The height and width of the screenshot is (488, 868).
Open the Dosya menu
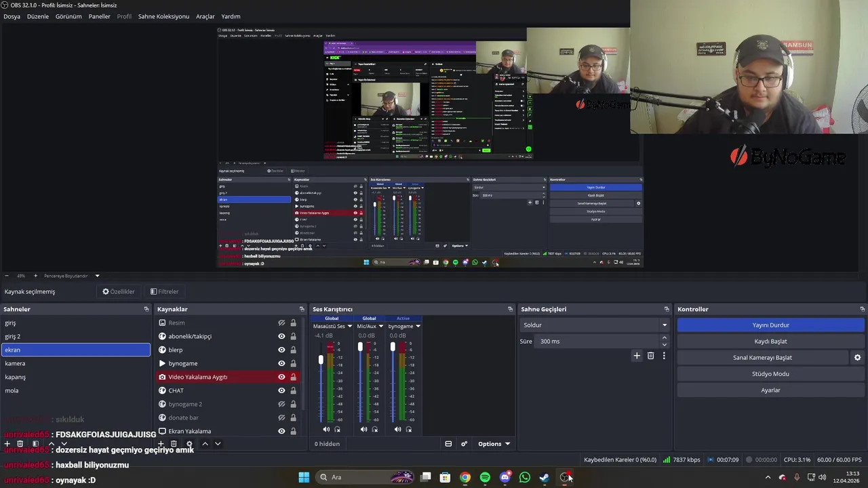pyautogui.click(x=12, y=16)
